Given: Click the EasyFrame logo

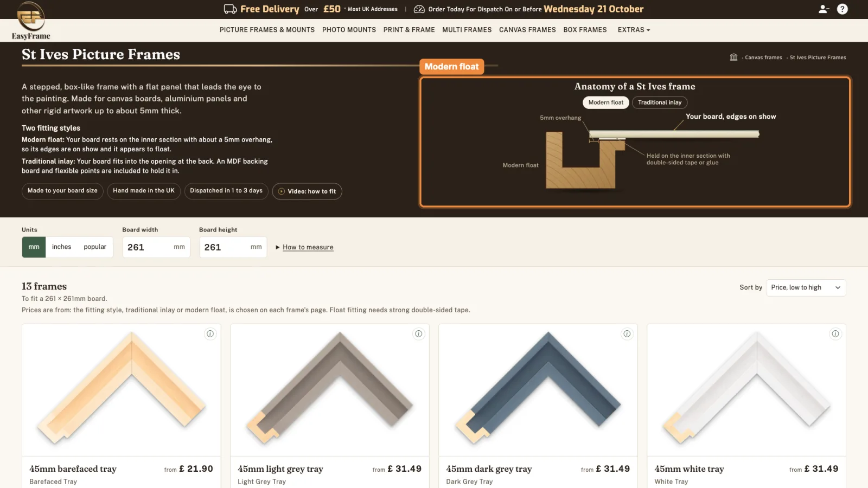Looking at the screenshot, I should coord(31,21).
